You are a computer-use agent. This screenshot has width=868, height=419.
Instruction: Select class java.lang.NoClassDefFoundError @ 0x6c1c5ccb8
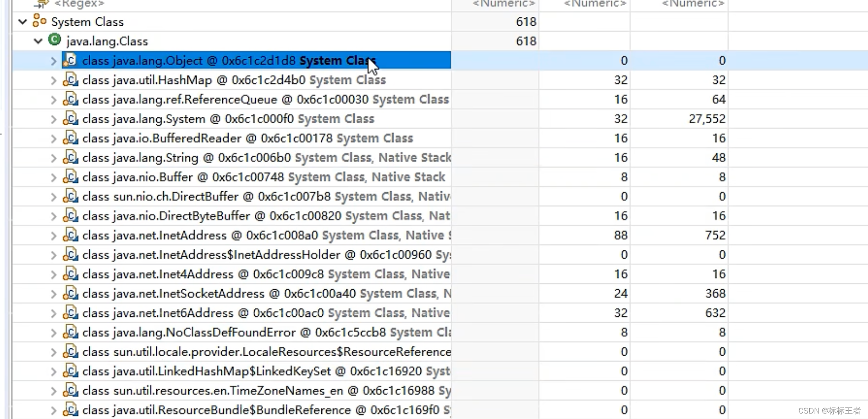point(267,332)
